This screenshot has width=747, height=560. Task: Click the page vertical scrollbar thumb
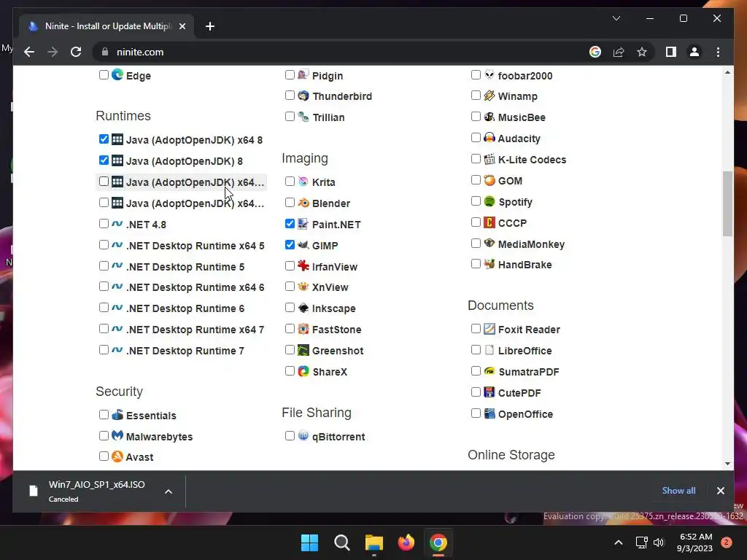pyautogui.click(x=727, y=203)
